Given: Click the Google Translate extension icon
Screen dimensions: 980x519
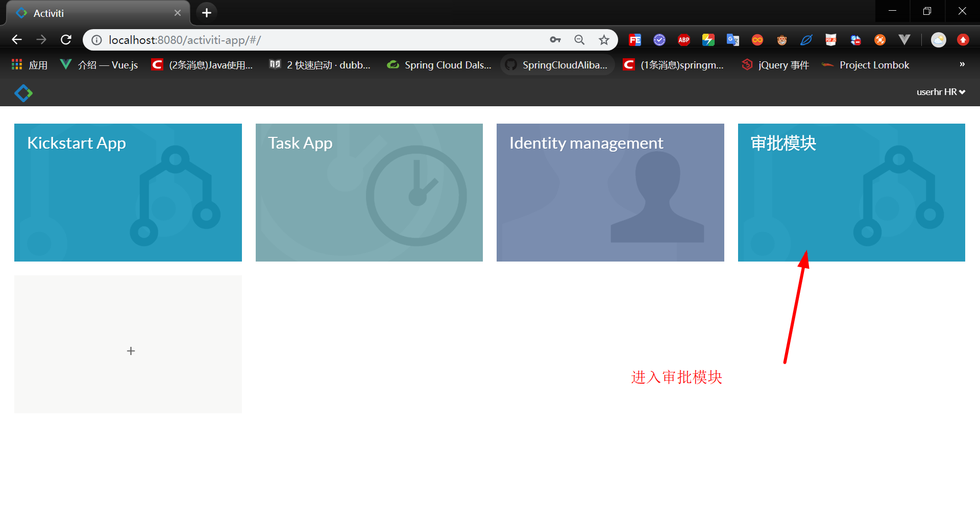Looking at the screenshot, I should point(733,40).
